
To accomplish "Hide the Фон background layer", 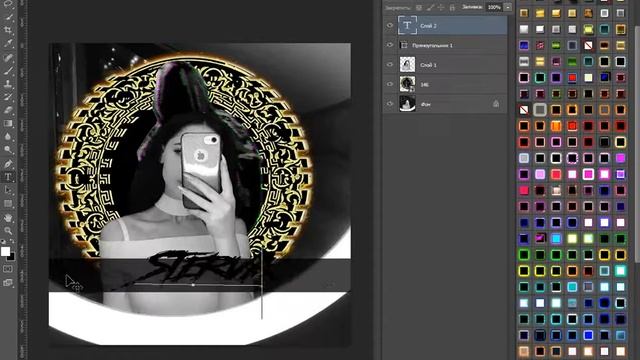I will [390, 104].
